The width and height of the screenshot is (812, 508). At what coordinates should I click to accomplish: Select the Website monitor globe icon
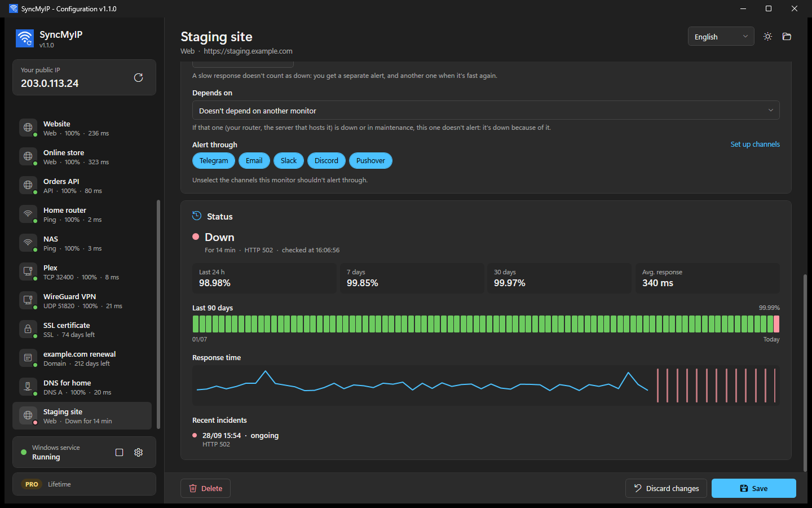point(28,128)
